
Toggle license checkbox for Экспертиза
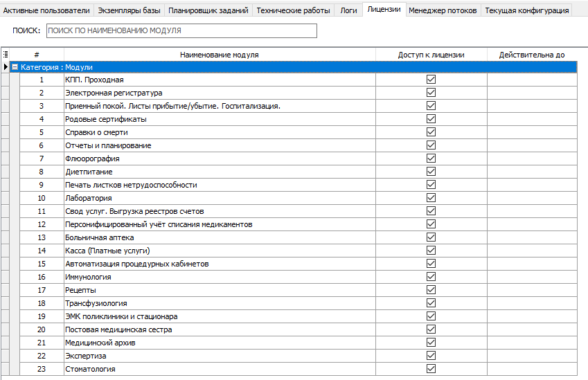431,356
